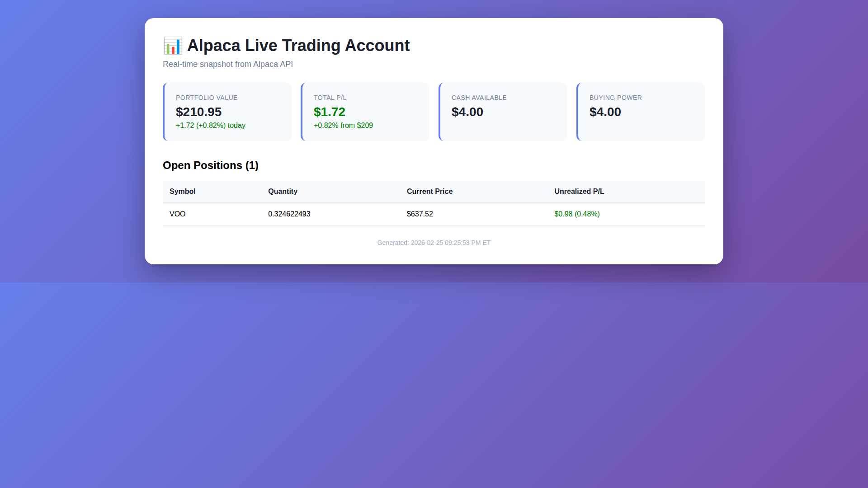Click the Generated timestamp footer text

[x=434, y=243]
